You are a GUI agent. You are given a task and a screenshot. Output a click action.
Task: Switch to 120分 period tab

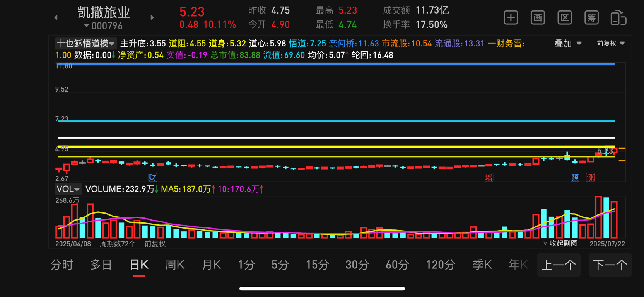tap(441, 265)
